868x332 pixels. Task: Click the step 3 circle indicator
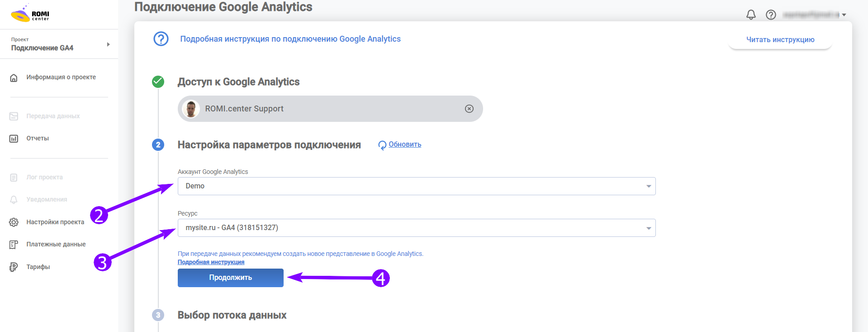pos(158,315)
